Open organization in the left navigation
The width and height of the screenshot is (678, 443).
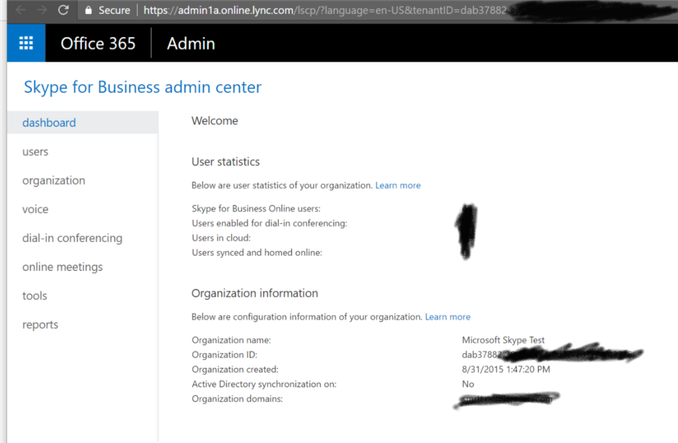pos(54,181)
